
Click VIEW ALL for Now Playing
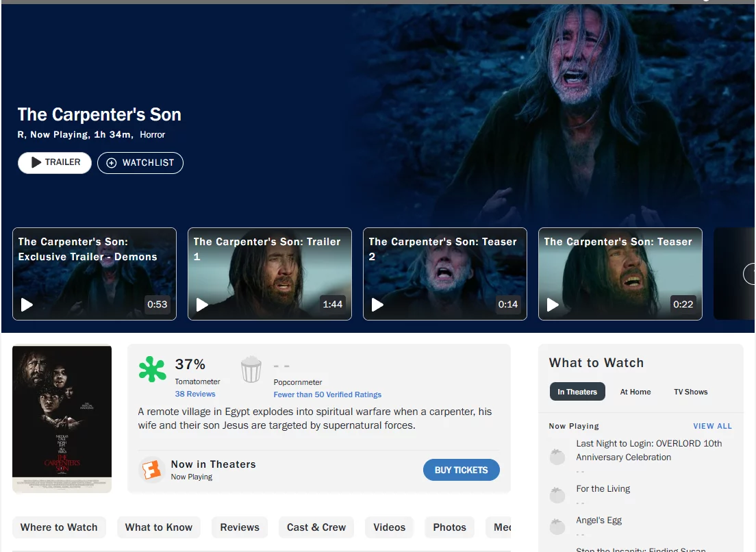[712, 426]
